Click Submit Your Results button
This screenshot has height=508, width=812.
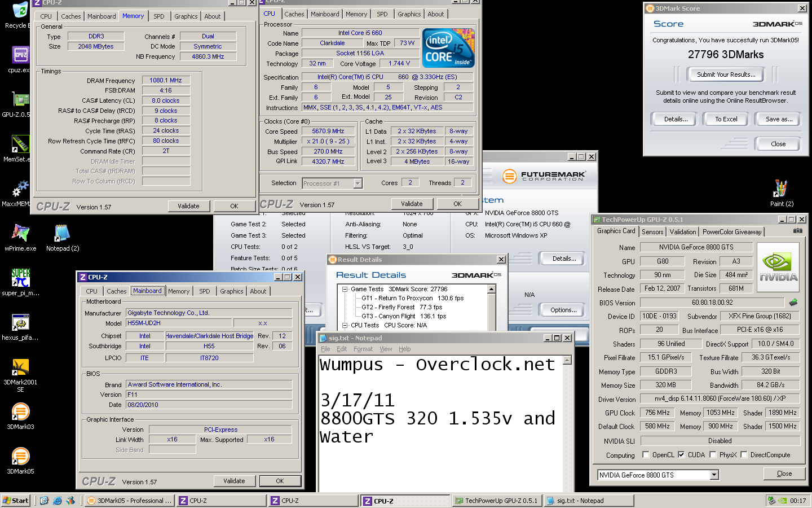725,75
